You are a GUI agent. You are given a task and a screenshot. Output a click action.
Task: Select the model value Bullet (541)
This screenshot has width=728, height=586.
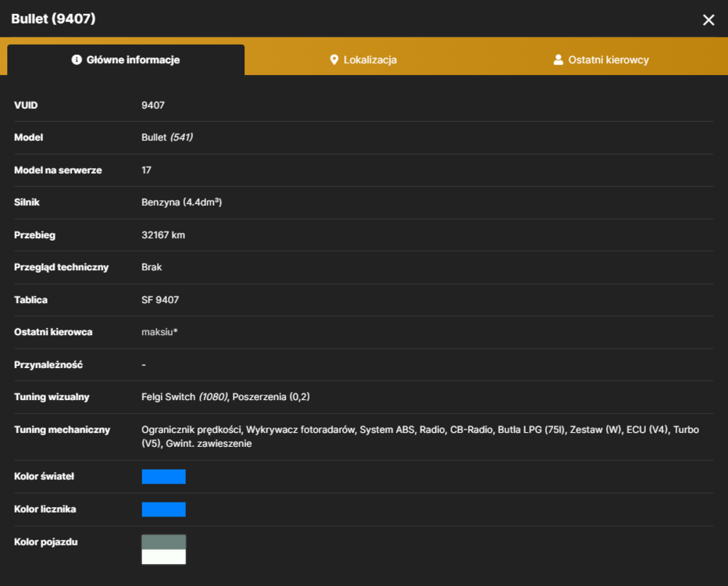click(x=167, y=138)
